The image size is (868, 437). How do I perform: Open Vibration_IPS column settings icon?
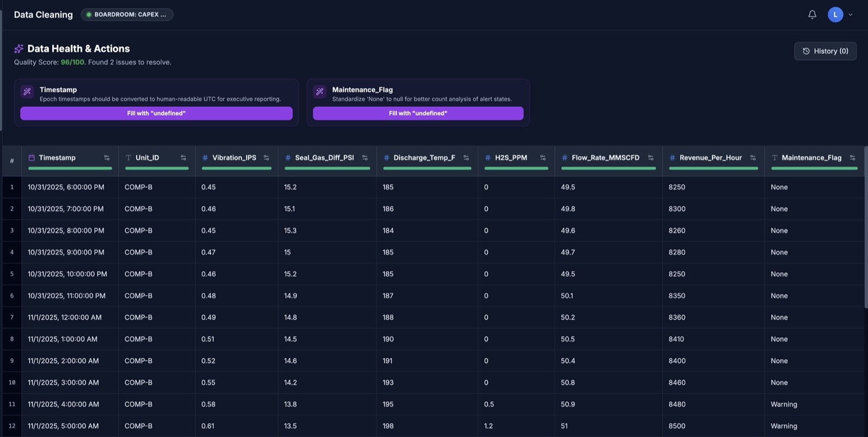266,158
